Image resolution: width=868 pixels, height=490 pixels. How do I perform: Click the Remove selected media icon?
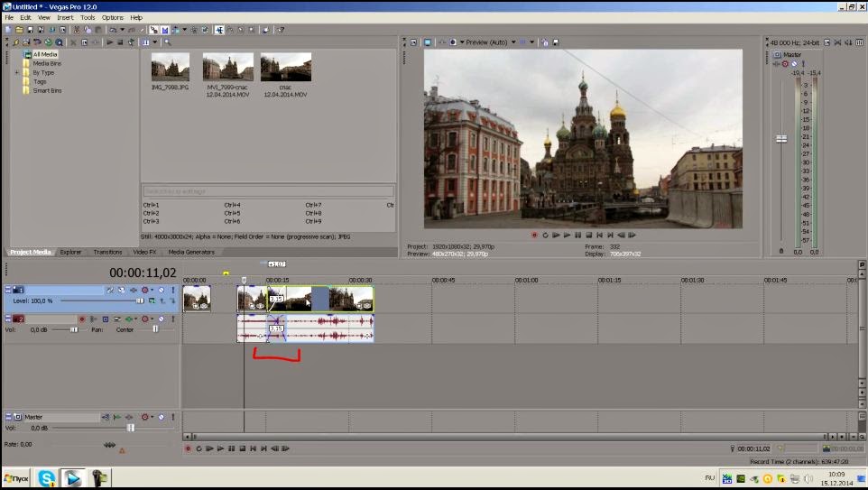click(x=73, y=42)
